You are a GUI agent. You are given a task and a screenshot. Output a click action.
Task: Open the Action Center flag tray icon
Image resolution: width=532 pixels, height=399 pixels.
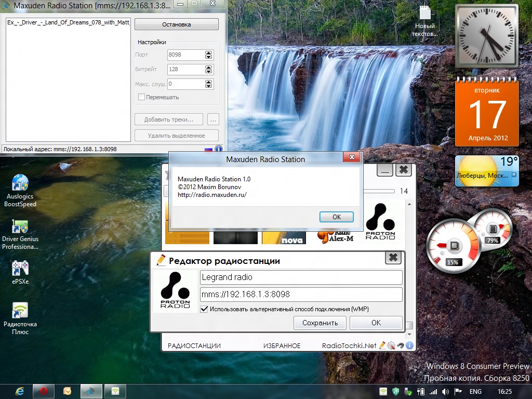458,392
